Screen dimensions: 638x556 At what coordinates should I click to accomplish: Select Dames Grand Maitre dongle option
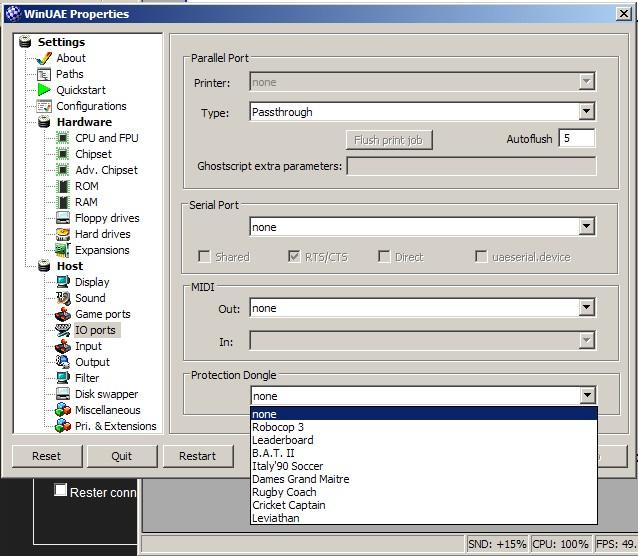pos(424,479)
